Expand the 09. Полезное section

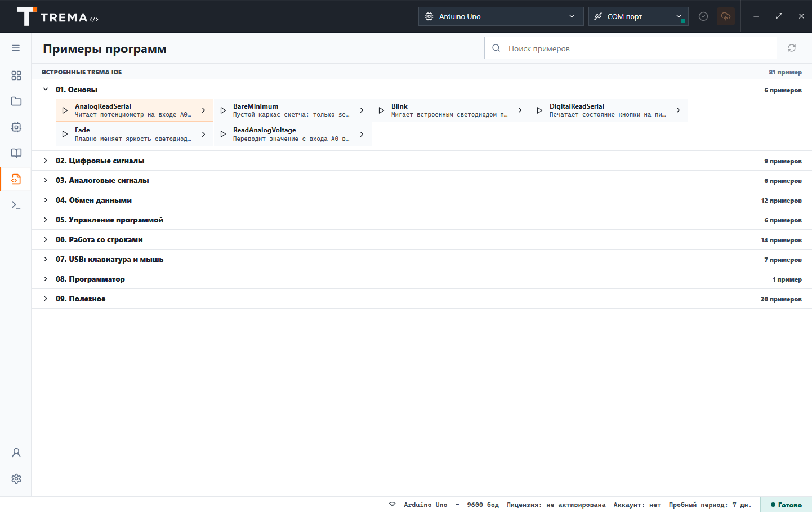point(46,299)
